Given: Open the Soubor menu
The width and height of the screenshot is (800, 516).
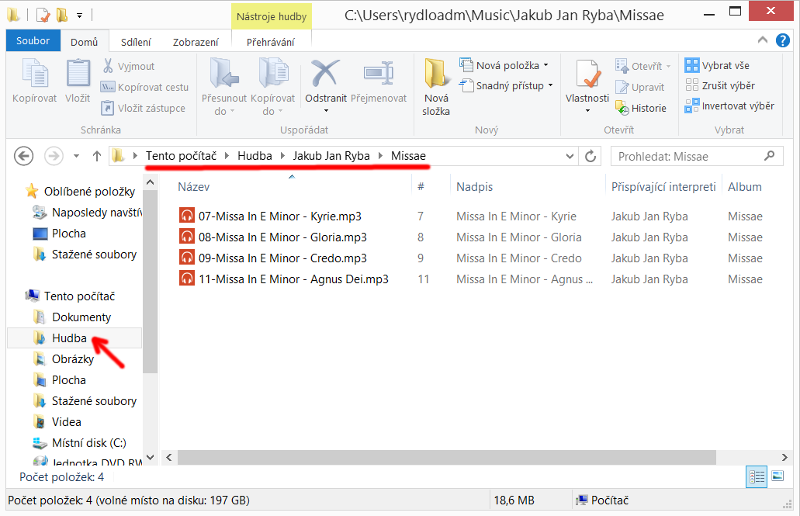Looking at the screenshot, I should coord(33,42).
